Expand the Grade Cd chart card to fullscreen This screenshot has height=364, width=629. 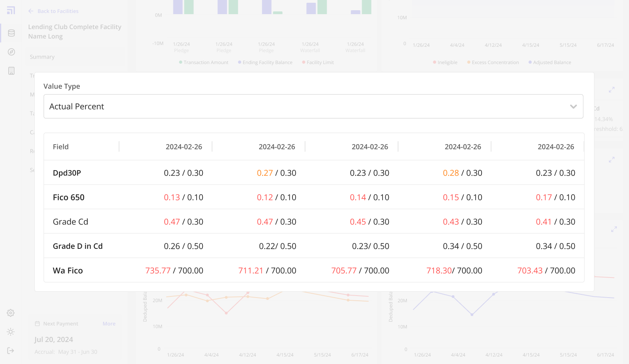click(x=612, y=90)
